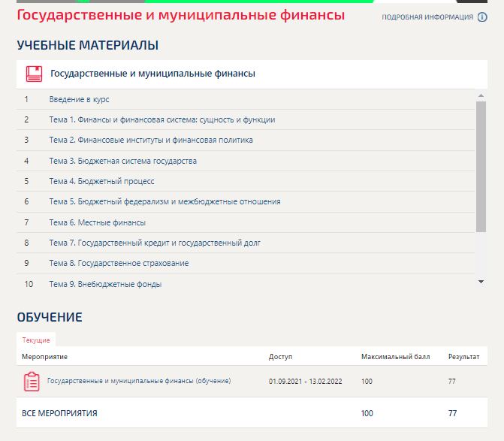Screen dimensions: 504x441
Task: Click the Доступ column header
Action: point(281,357)
